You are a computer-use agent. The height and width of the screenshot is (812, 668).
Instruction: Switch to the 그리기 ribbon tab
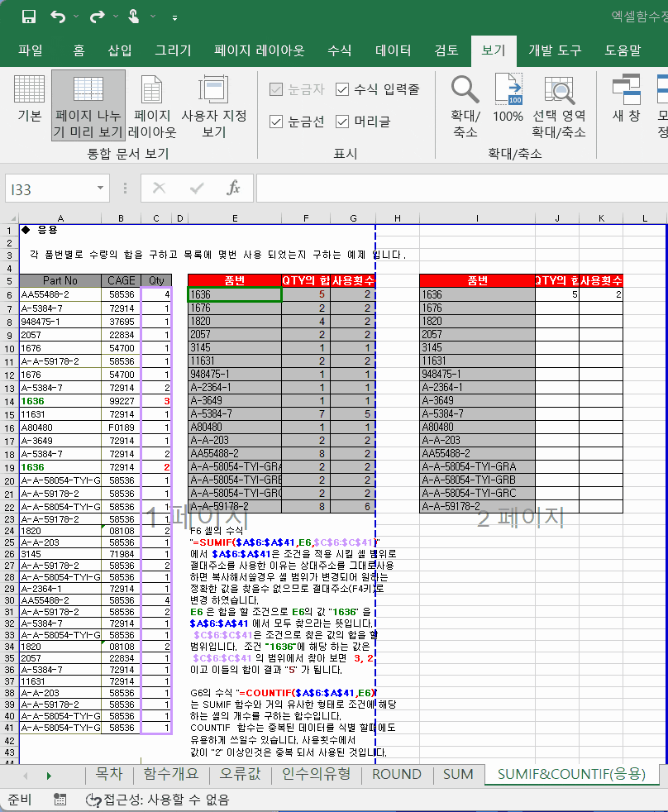pos(174,50)
